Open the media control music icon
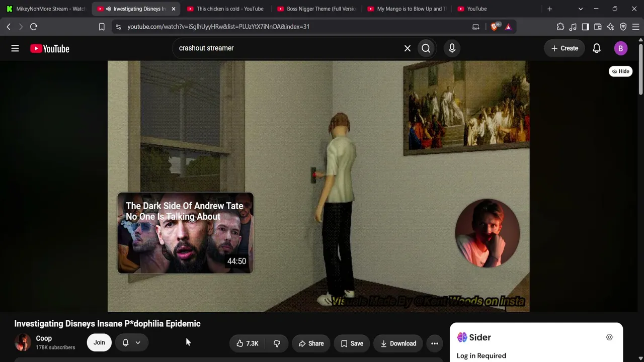 (x=573, y=27)
